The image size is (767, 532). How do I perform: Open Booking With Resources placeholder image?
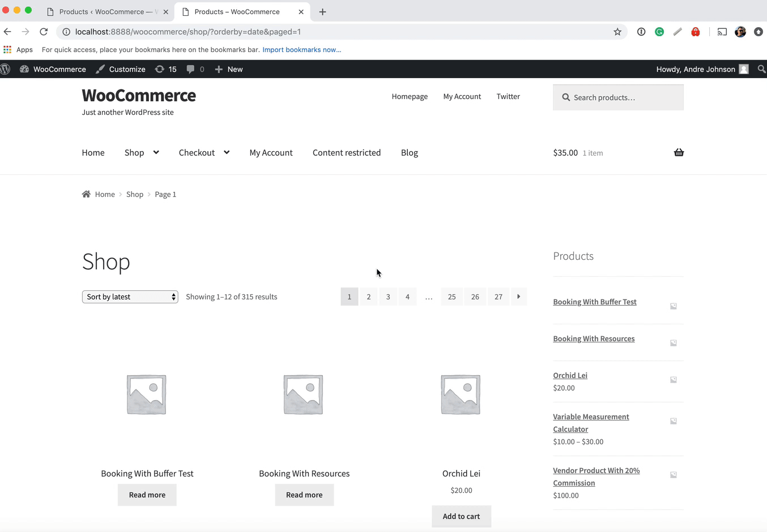303,394
